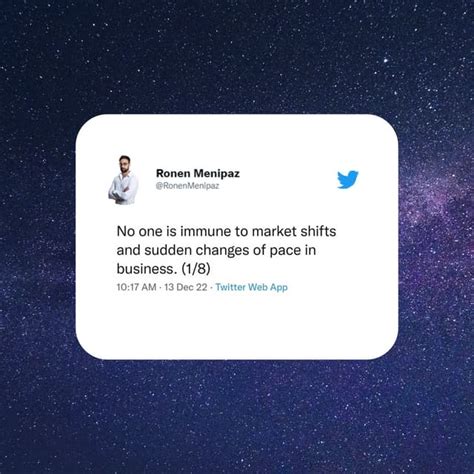Open Ronen Menipaz's profile photo

point(123,180)
